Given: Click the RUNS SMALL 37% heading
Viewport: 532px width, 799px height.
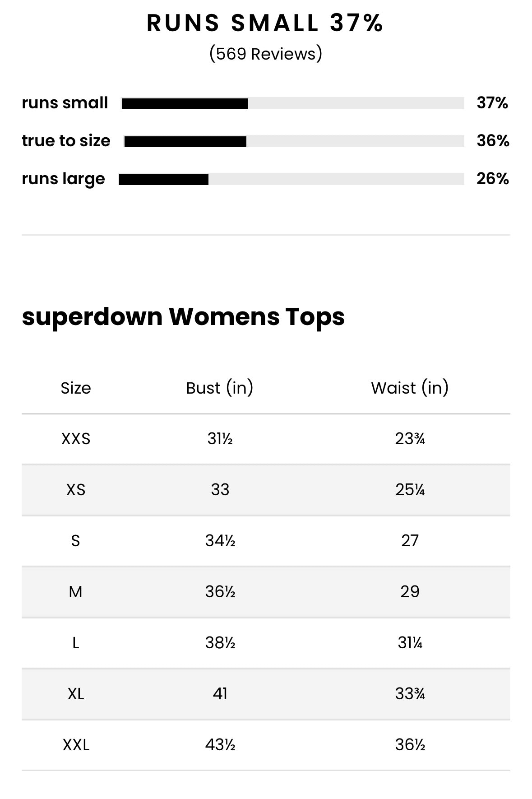Looking at the screenshot, I should point(265,23).
